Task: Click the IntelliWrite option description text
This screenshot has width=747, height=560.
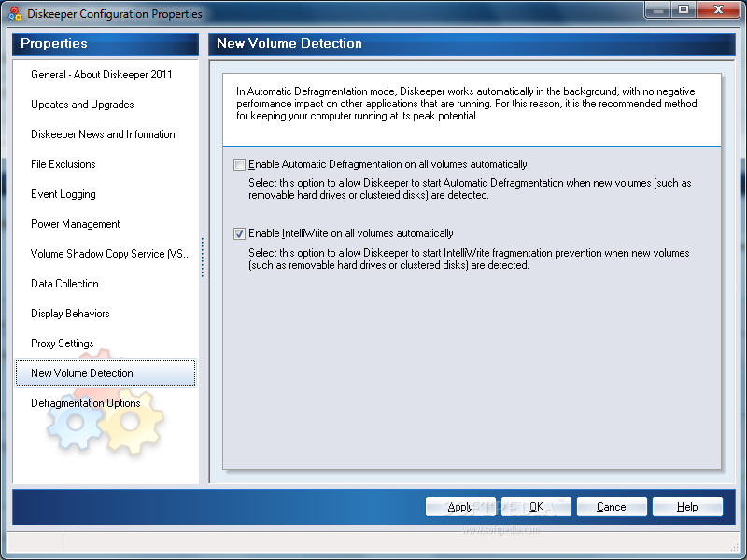Action: [469, 259]
